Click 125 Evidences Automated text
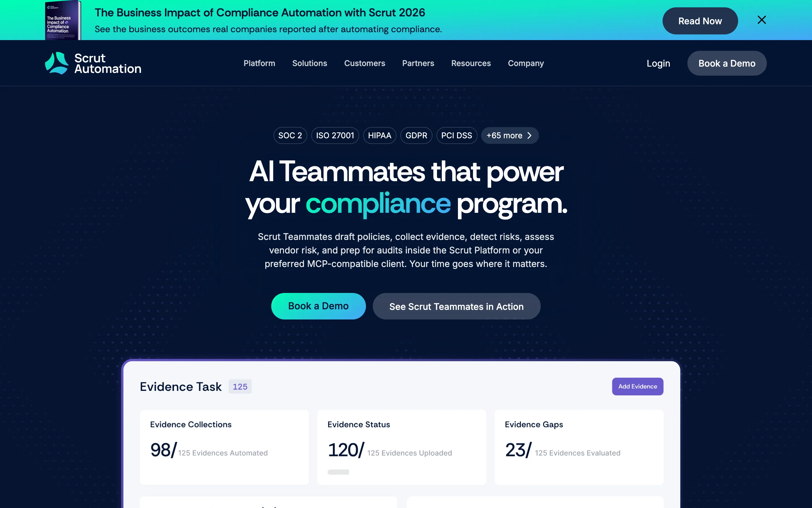The image size is (812, 508). (x=223, y=453)
